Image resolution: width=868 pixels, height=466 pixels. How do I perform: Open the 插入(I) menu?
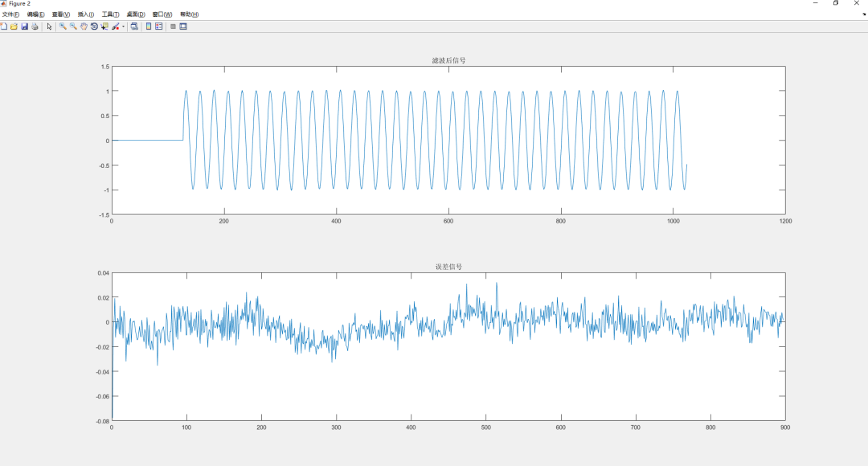(x=86, y=14)
